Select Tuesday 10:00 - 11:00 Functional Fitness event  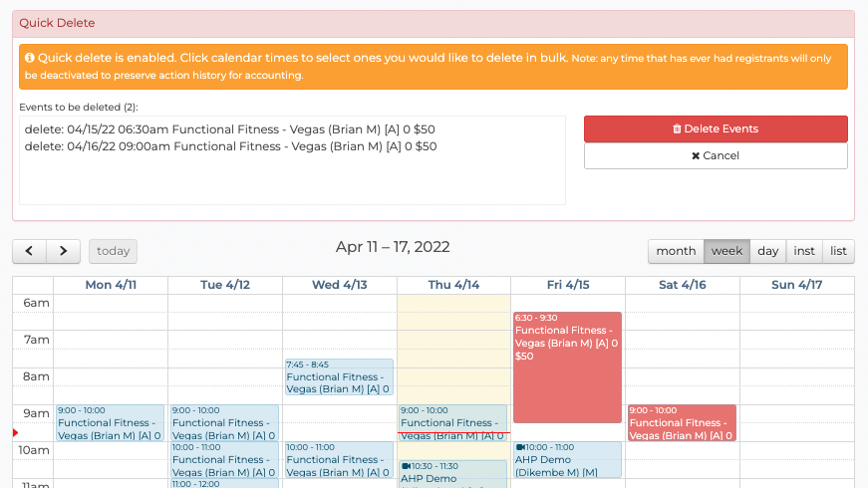click(x=225, y=460)
